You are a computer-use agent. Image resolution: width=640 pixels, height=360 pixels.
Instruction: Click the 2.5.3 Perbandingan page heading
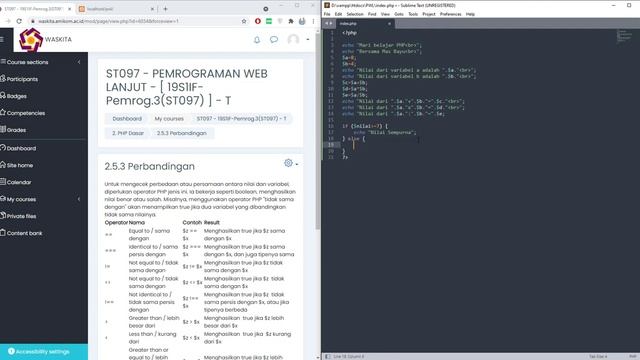pyautogui.click(x=149, y=167)
